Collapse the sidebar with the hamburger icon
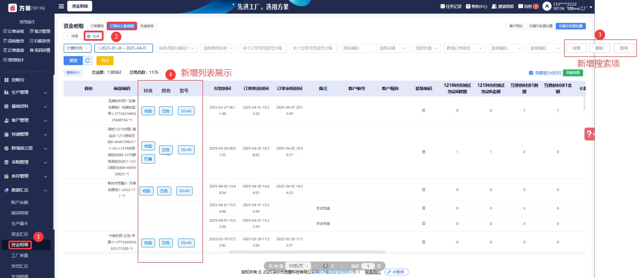 pyautogui.click(x=61, y=6)
